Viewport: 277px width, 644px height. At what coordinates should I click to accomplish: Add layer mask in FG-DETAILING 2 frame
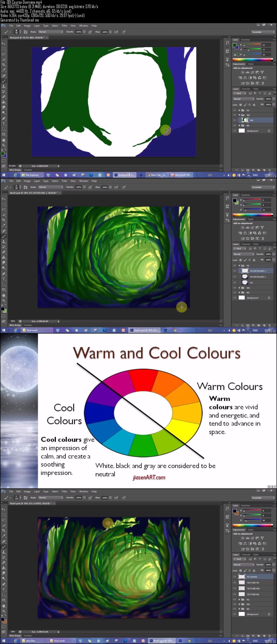click(x=248, y=325)
